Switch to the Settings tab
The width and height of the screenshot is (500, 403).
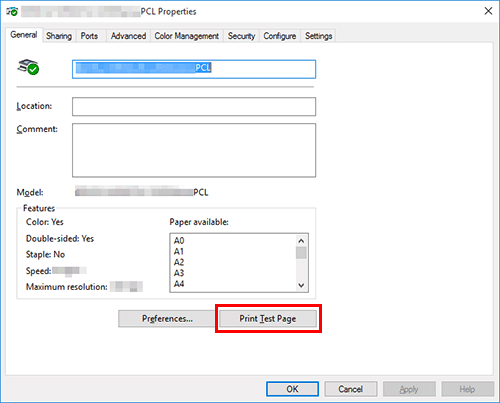pyautogui.click(x=319, y=36)
